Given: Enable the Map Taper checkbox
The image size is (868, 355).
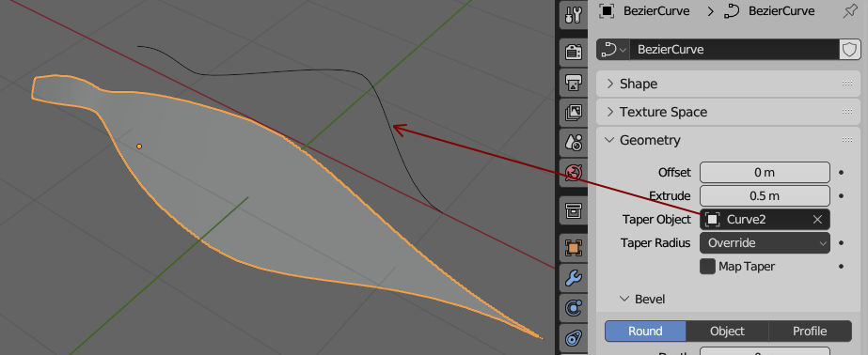Looking at the screenshot, I should pos(707,267).
